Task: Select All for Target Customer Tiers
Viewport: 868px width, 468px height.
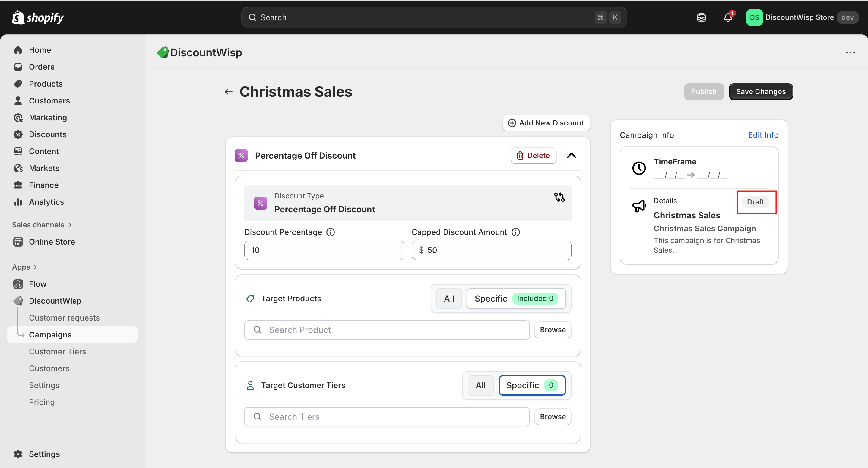Action: tap(480, 385)
